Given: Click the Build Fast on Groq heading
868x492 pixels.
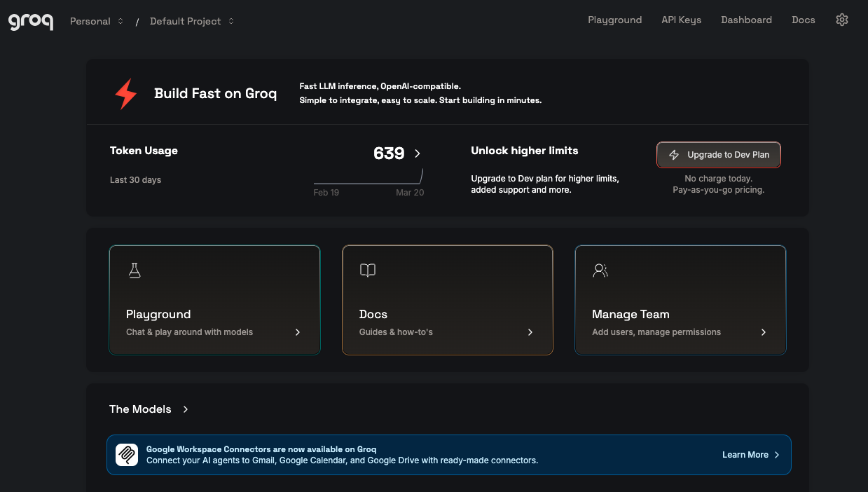Looking at the screenshot, I should [x=216, y=94].
